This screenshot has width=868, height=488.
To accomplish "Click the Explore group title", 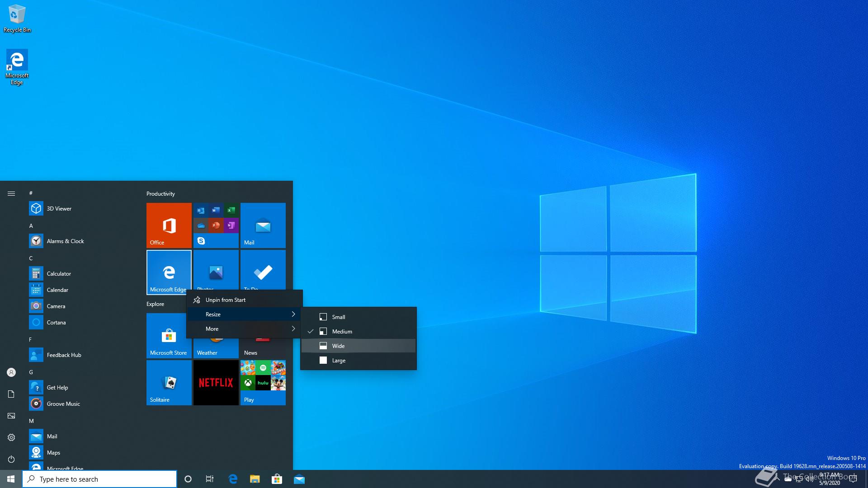I will [155, 304].
